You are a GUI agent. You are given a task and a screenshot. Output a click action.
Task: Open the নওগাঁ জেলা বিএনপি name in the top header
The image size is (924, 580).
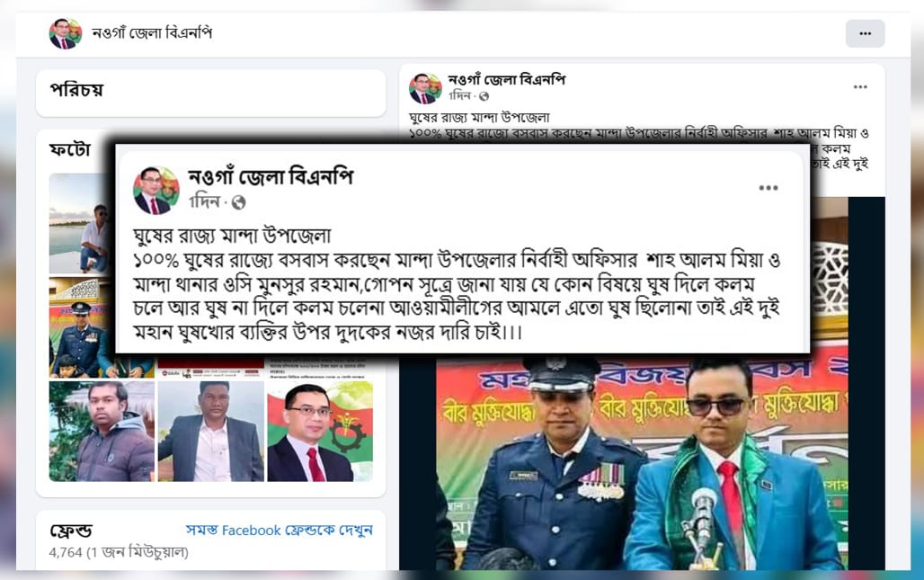click(152, 32)
